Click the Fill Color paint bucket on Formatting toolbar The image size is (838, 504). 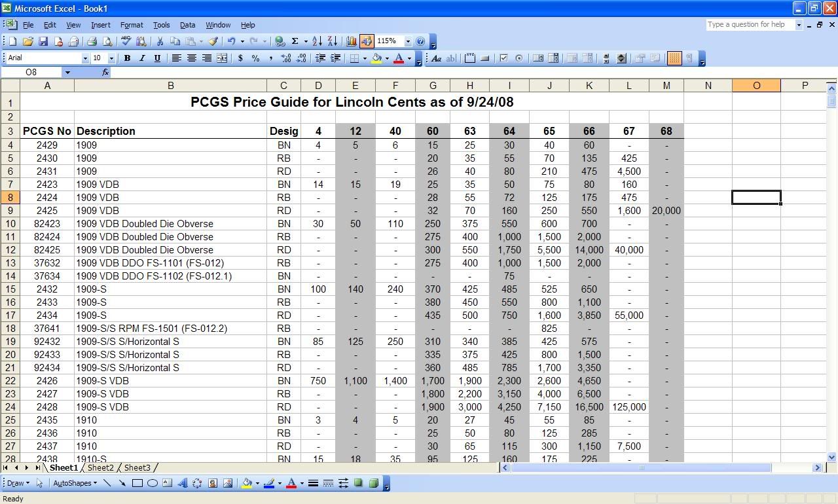click(x=376, y=58)
